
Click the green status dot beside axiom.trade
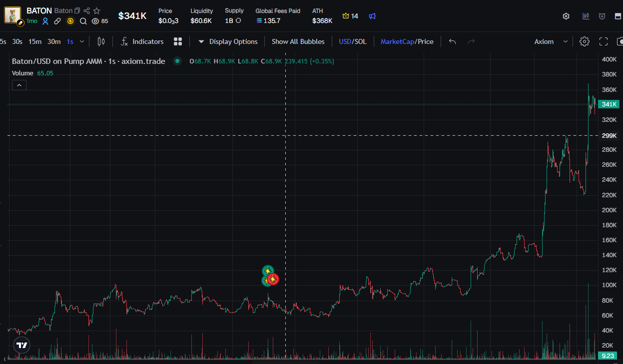[177, 61]
